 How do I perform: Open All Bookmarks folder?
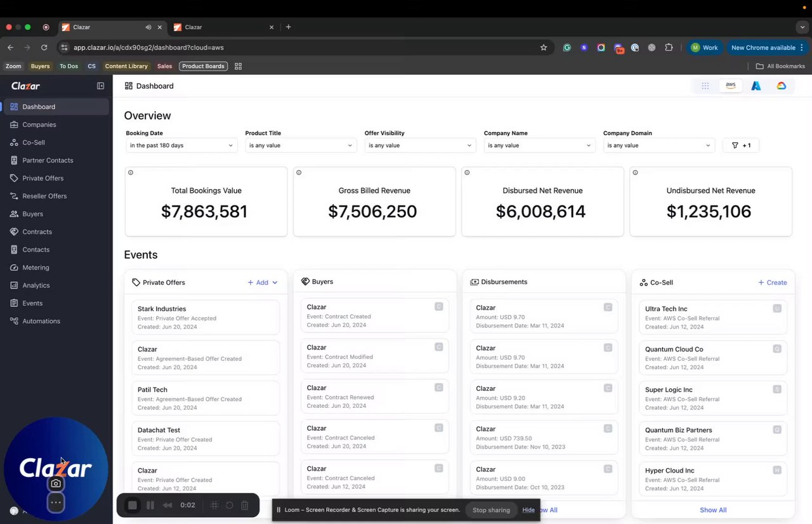tap(780, 66)
